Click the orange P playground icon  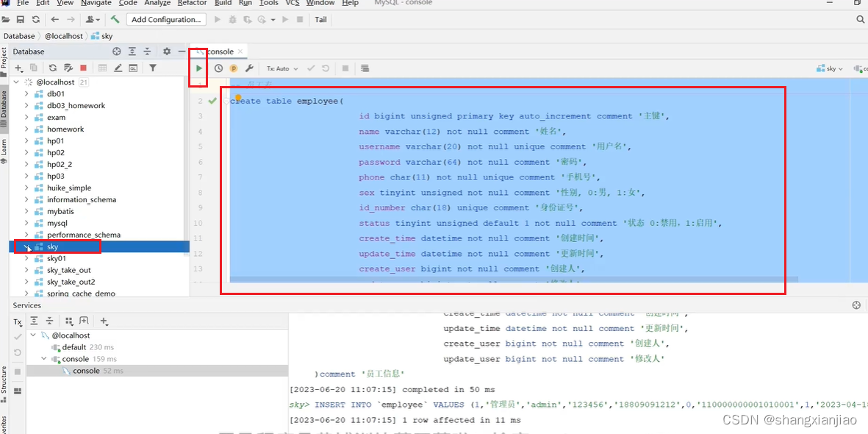coord(234,68)
